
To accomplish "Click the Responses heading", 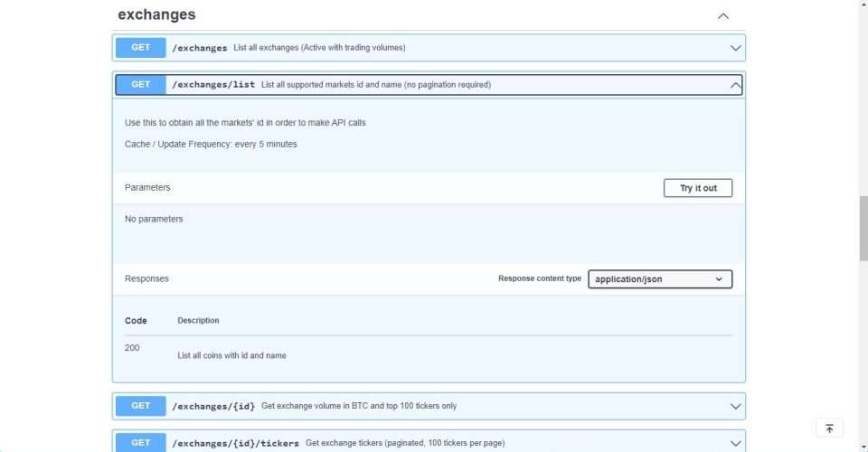I will (146, 278).
